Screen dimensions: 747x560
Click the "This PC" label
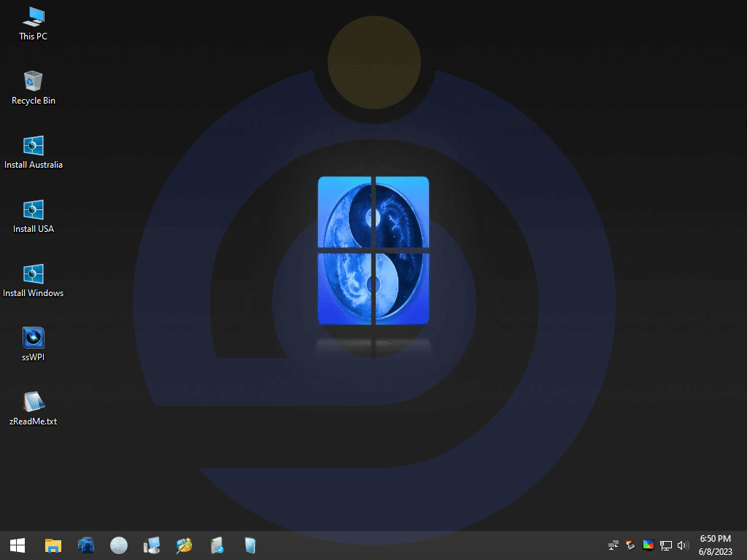click(x=34, y=36)
